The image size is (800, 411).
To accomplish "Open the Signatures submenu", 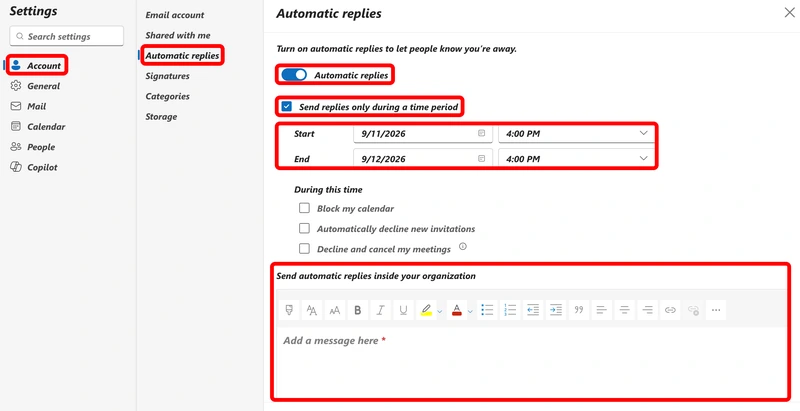I will 167,76.
